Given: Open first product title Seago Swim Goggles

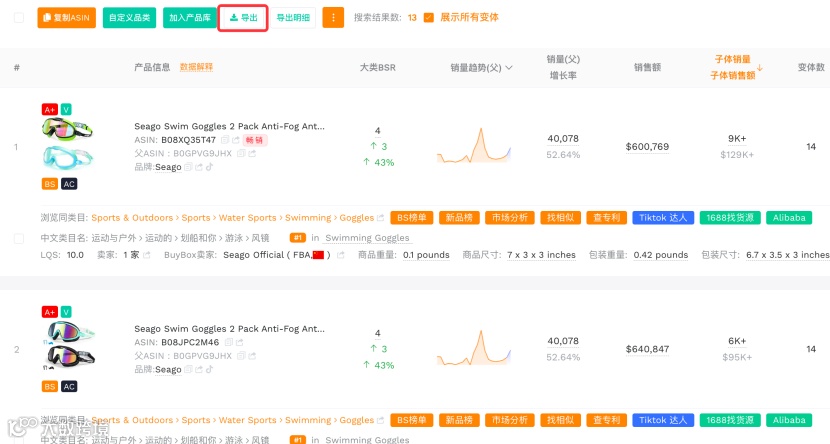Looking at the screenshot, I should (229, 126).
